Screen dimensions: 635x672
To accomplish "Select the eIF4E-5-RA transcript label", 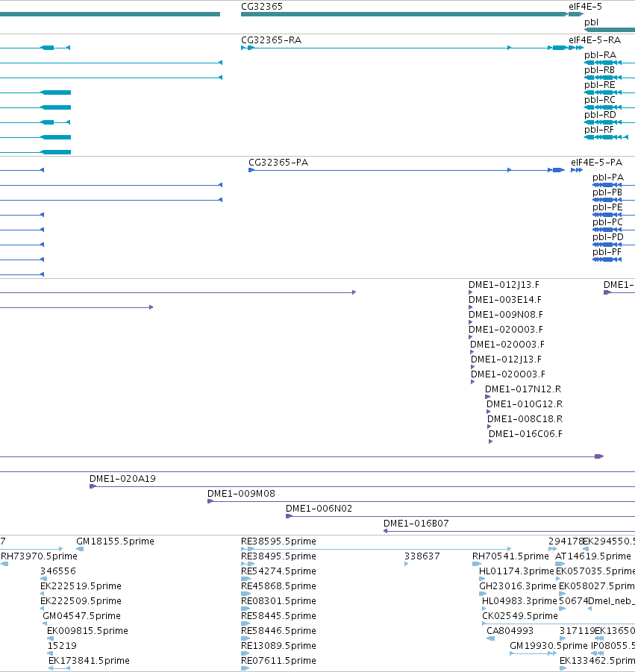I will pyautogui.click(x=594, y=40).
